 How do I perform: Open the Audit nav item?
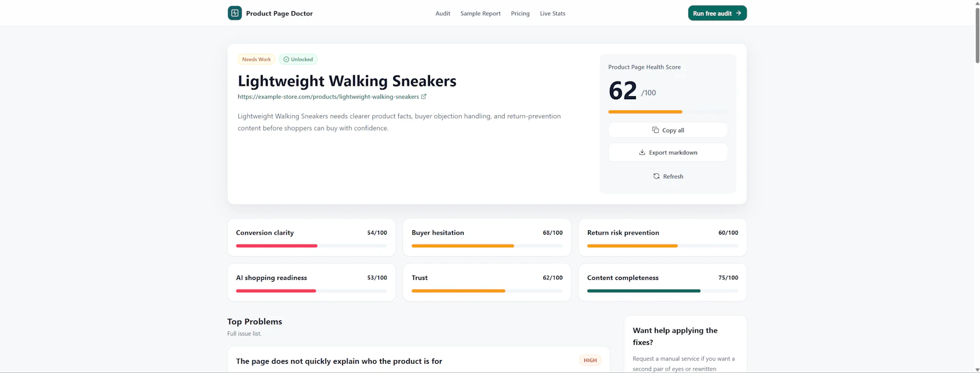coord(443,13)
